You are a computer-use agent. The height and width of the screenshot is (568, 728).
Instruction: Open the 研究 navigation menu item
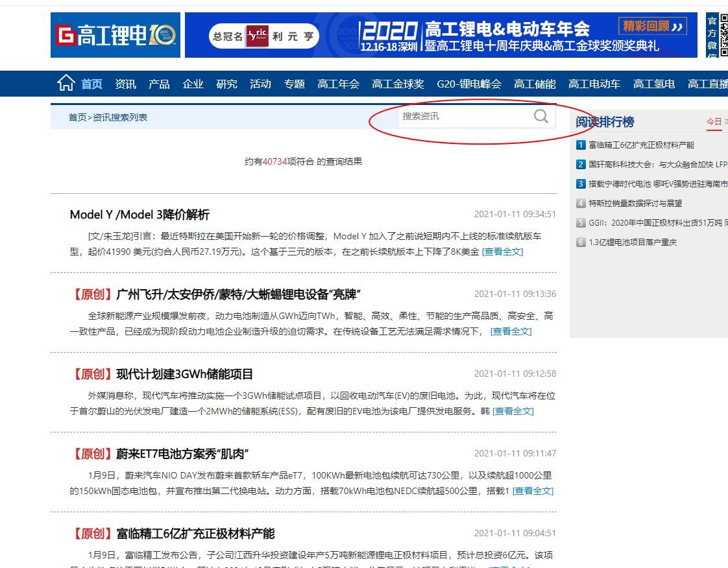click(226, 84)
